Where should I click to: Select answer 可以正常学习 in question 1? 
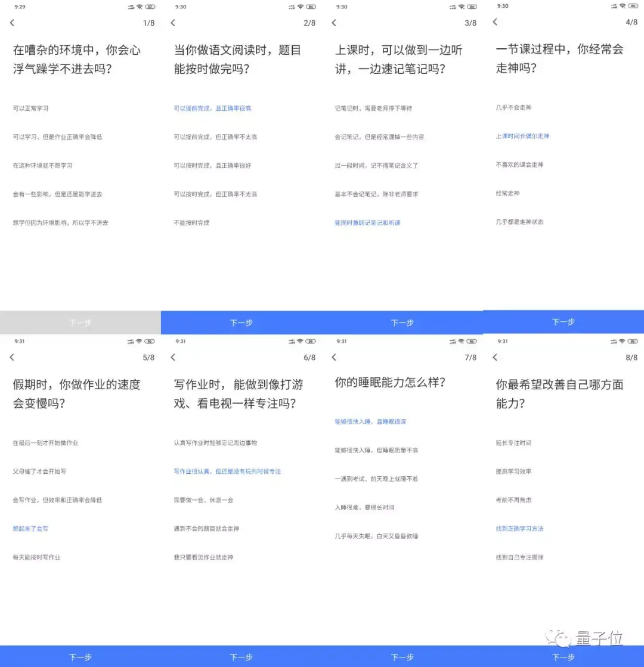[x=30, y=108]
